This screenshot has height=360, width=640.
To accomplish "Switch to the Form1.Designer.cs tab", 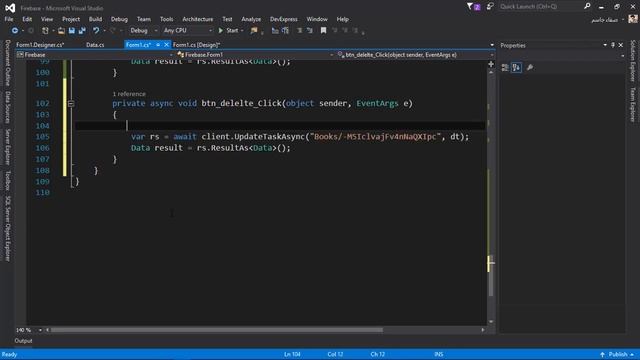I will coord(40,45).
